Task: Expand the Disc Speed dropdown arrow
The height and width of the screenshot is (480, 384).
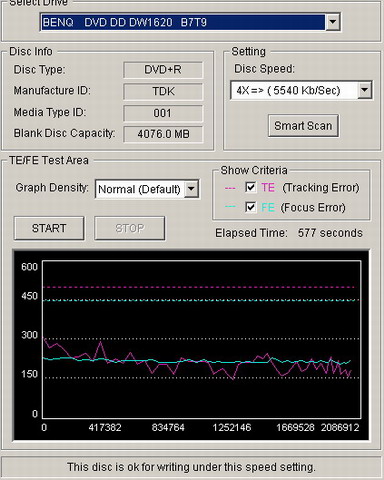Action: coord(365,90)
